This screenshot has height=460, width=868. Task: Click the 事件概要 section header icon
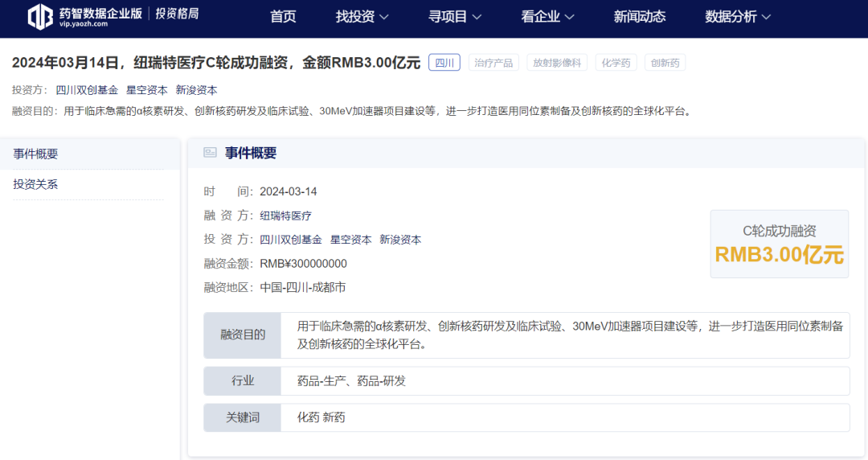point(210,153)
